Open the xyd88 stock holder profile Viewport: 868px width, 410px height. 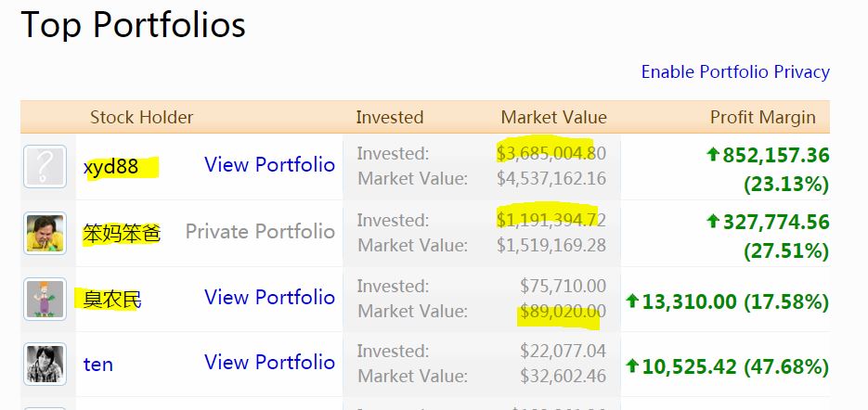[110, 167]
